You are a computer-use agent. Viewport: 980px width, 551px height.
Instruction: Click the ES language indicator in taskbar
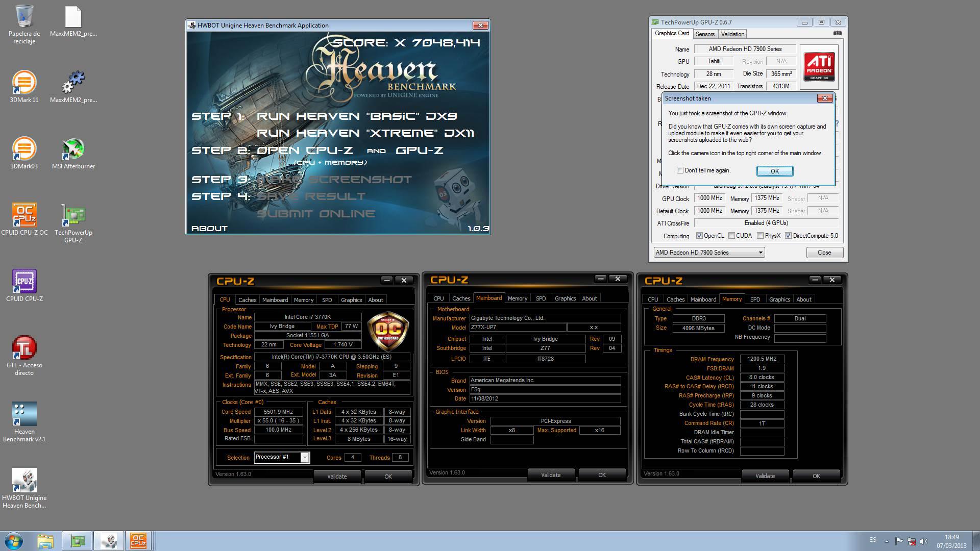[873, 540]
